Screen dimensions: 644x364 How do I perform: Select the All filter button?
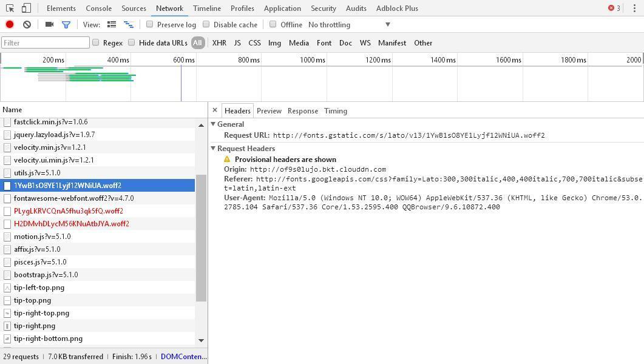pos(197,42)
